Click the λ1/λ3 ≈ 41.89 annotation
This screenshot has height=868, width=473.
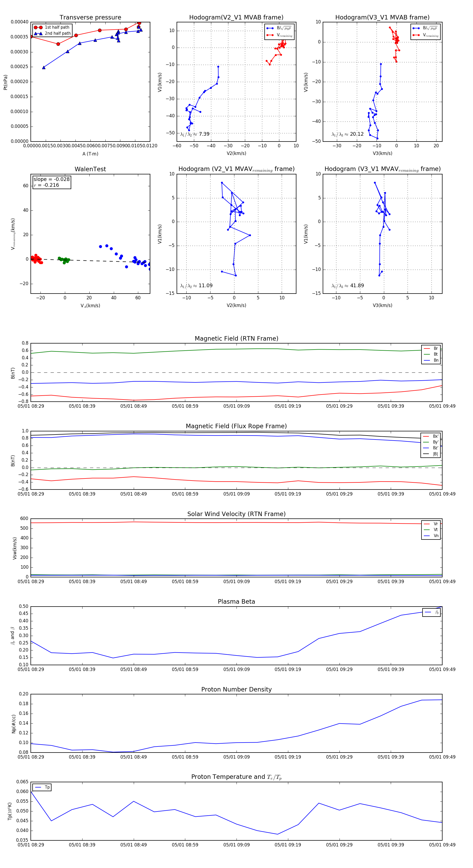(x=348, y=286)
